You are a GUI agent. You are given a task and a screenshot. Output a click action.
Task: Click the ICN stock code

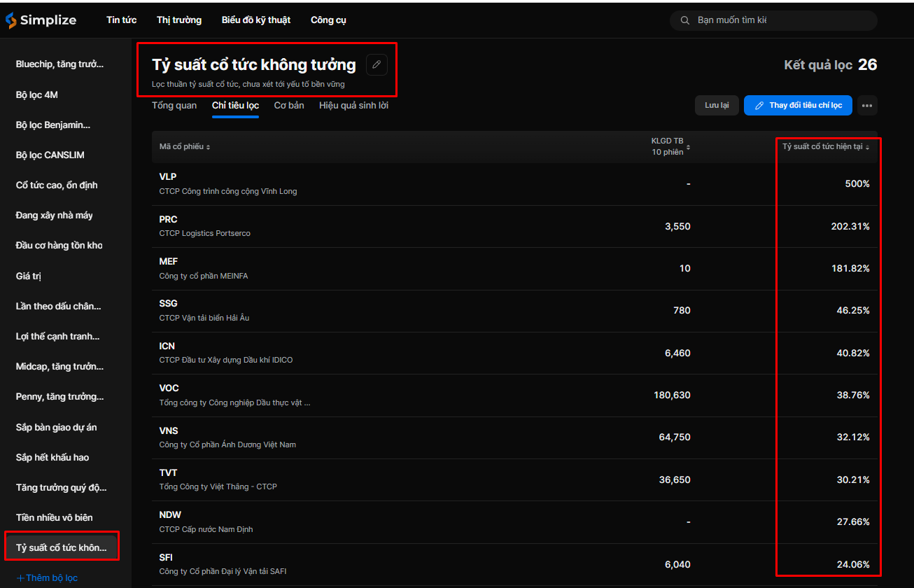pos(167,346)
